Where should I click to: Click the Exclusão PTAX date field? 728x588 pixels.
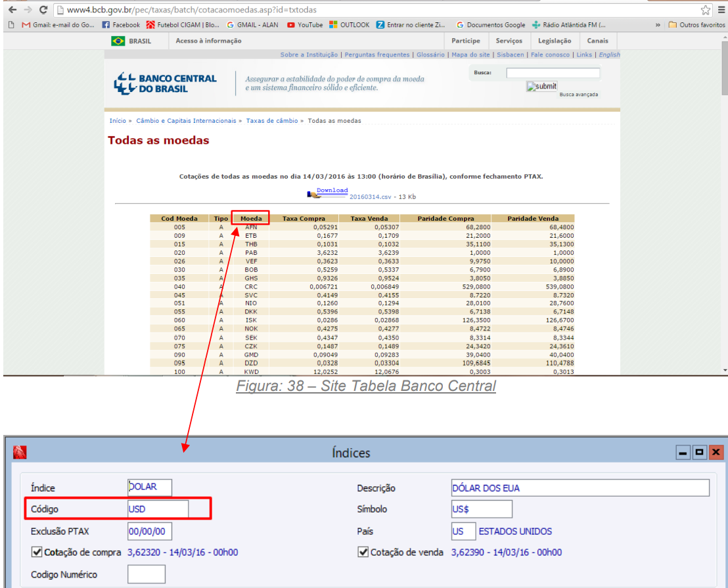(150, 531)
